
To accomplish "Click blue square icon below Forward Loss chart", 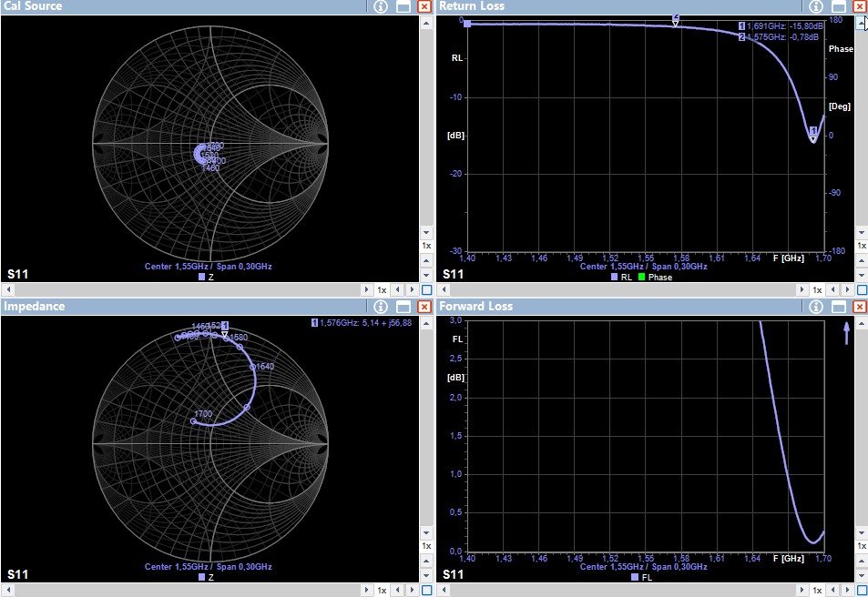I will (x=862, y=591).
